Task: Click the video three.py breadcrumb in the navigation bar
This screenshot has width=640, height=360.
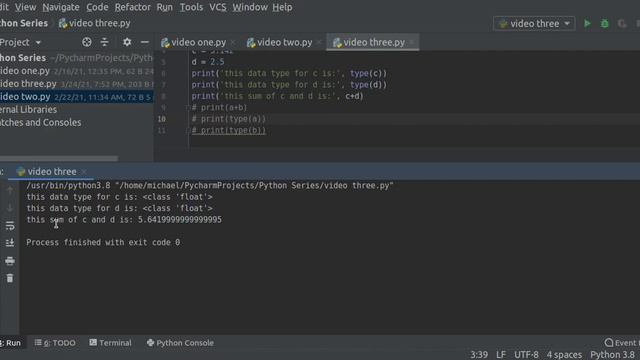Action: pos(95,23)
